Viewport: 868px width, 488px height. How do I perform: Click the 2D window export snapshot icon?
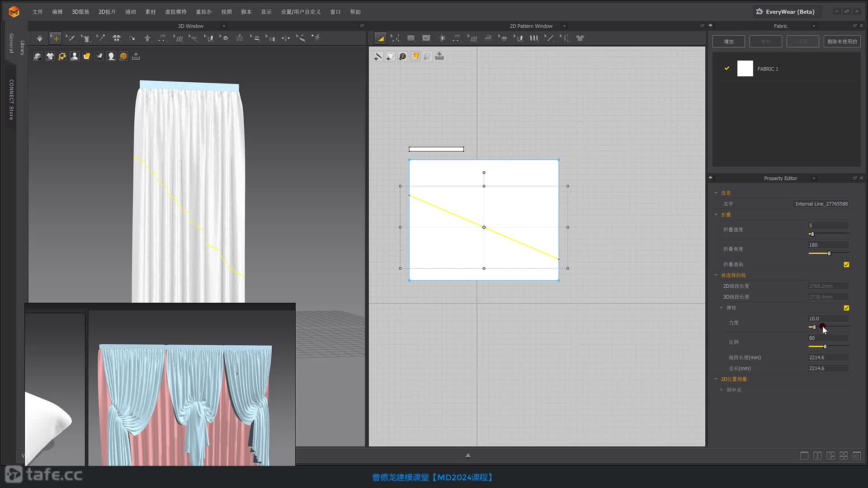coord(439,56)
